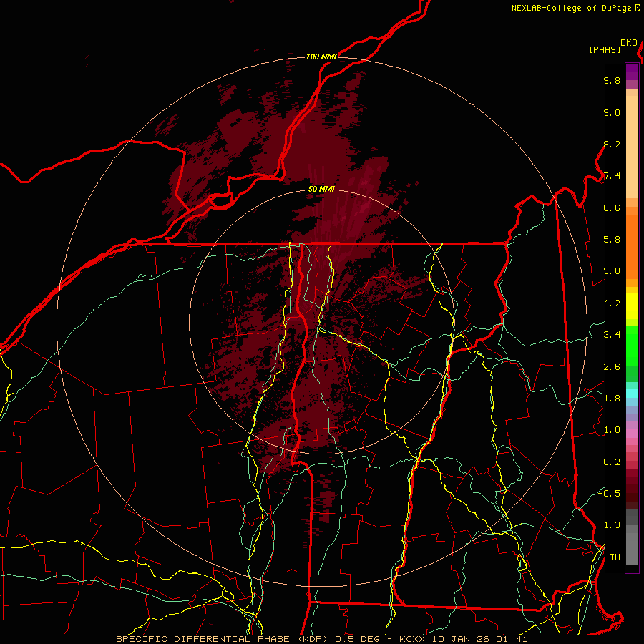
Task: Click the DKD legend label
Action: click(x=629, y=43)
